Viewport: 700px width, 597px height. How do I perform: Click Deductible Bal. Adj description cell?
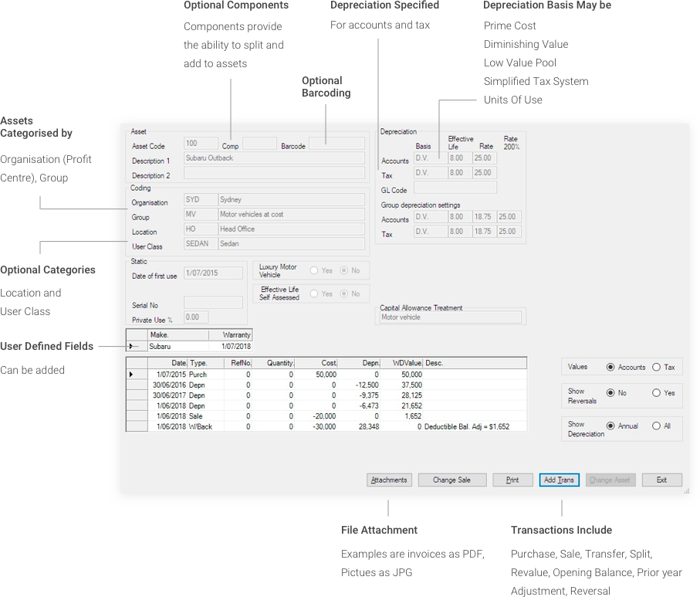tap(475, 427)
